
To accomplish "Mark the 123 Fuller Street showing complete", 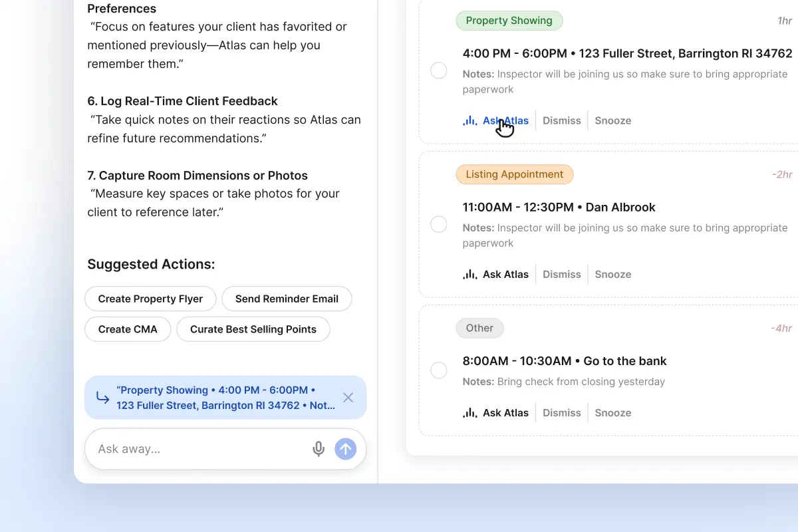I will point(439,70).
